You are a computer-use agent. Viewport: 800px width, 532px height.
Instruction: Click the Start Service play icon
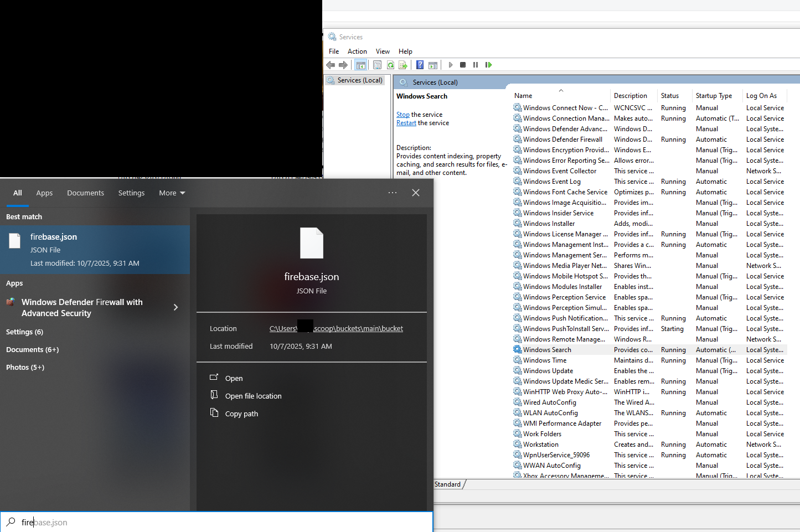coord(451,65)
